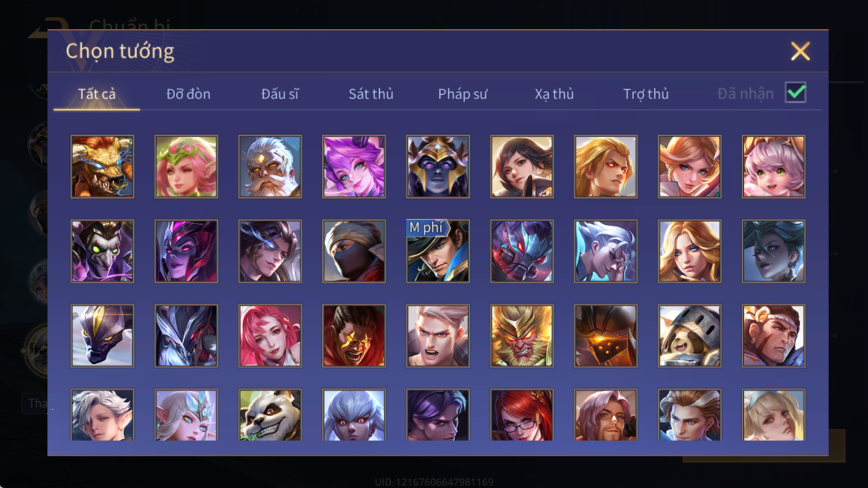Select the panda hero portrait
The image size is (868, 488).
(270, 415)
